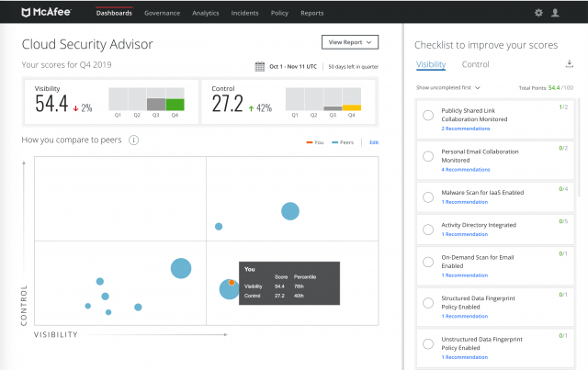Screen dimensions: 588x370
Task: Click the small peer bubble in upper-right quadrant
Action: pos(219,227)
